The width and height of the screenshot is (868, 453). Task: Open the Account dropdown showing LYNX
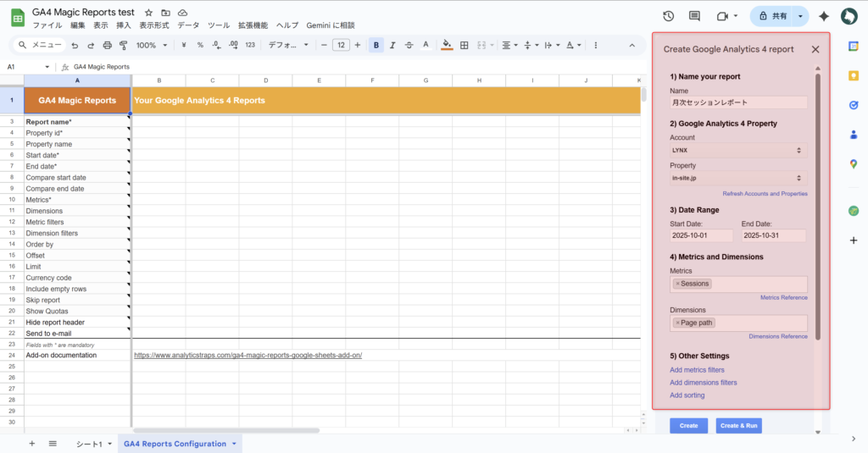click(x=737, y=150)
